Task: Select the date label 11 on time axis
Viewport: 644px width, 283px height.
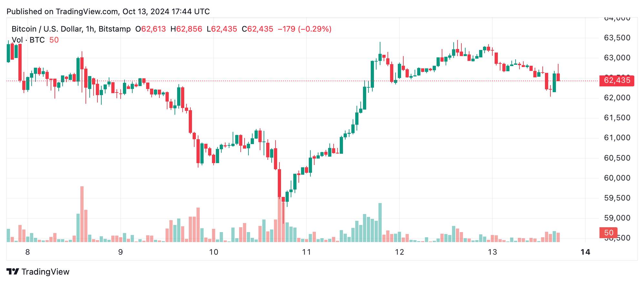Action: coord(307,252)
